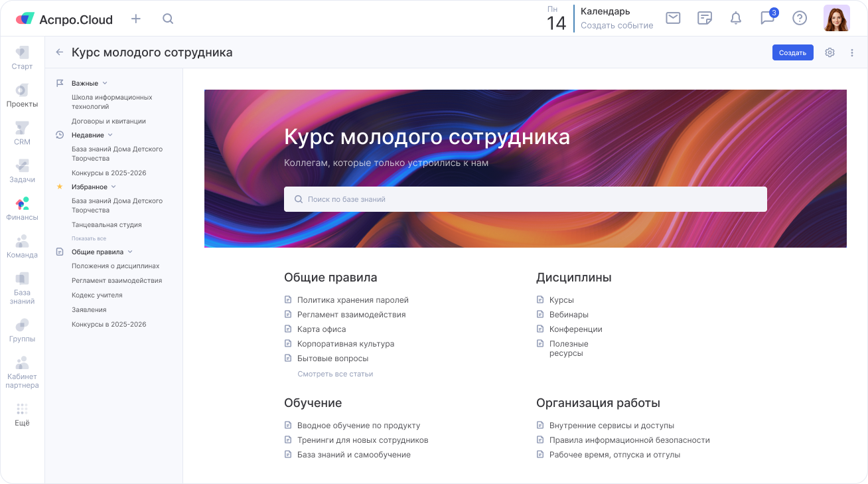Image resolution: width=868 pixels, height=484 pixels.
Task: Open the CRM section in sidebar
Action: (x=22, y=133)
